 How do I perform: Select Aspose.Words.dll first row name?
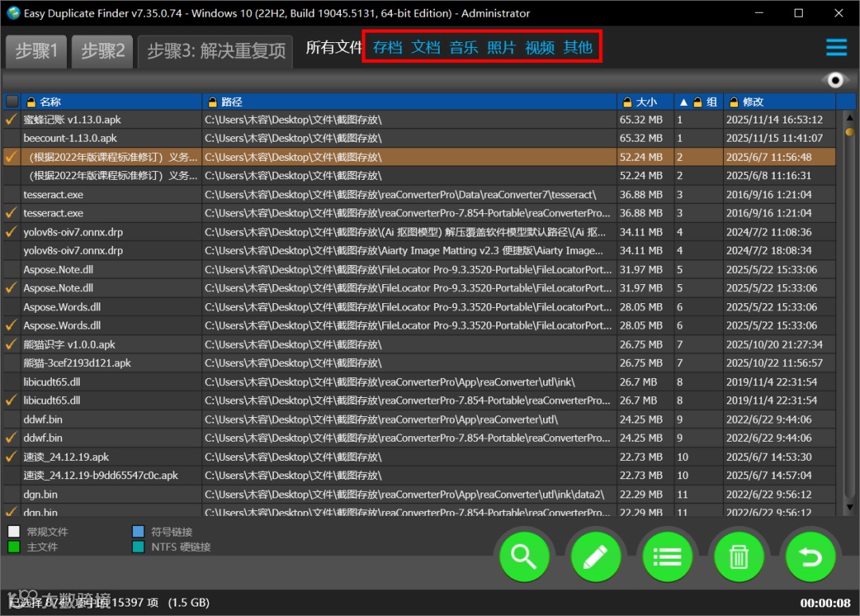point(62,307)
